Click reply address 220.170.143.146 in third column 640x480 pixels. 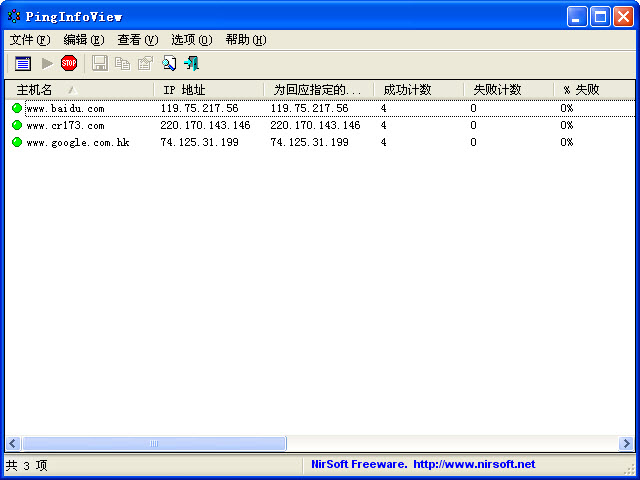point(316,125)
